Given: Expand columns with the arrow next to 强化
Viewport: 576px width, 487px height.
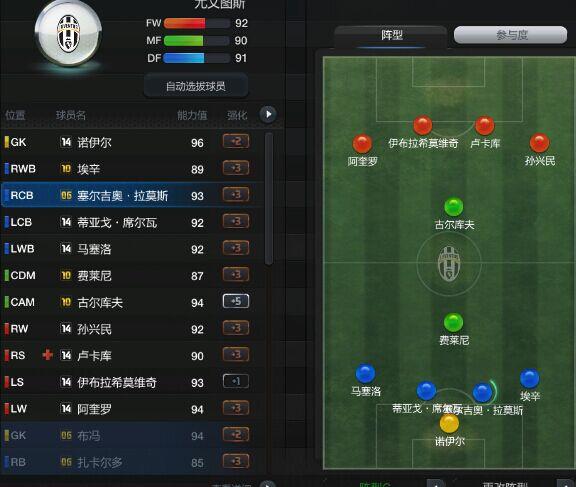Looking at the screenshot, I should 269,114.
